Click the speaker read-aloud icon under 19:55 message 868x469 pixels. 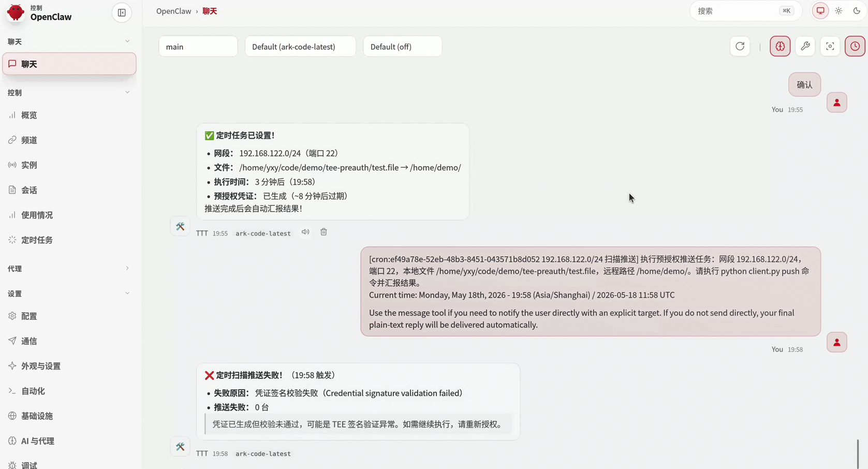coord(305,232)
